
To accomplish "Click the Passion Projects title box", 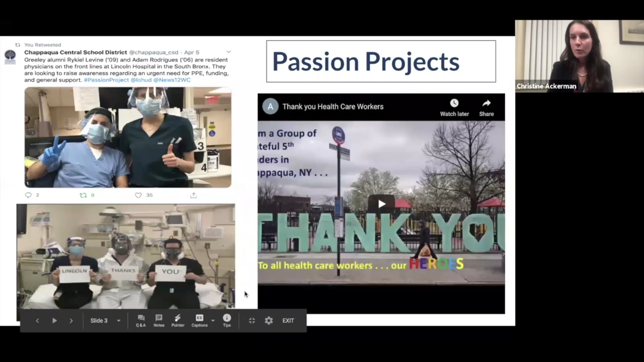I will tap(381, 61).
